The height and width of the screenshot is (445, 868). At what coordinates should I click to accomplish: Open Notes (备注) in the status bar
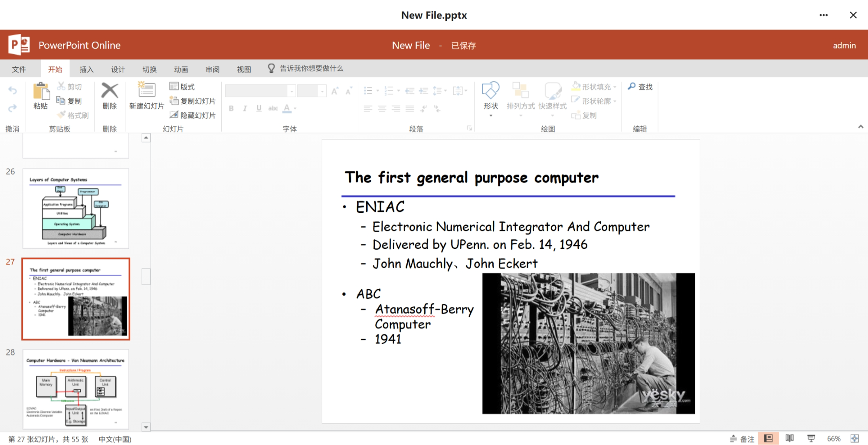[x=742, y=438]
